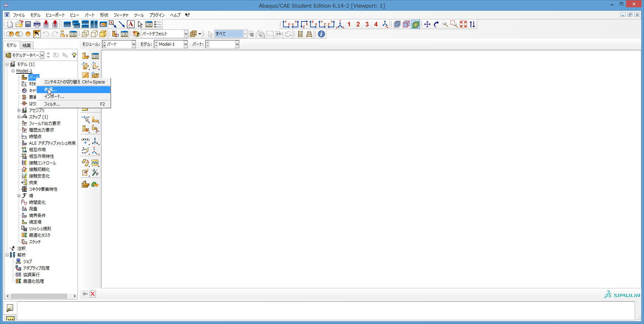Select ジョブ in the model tree
This screenshot has height=324, width=644.
27,262
